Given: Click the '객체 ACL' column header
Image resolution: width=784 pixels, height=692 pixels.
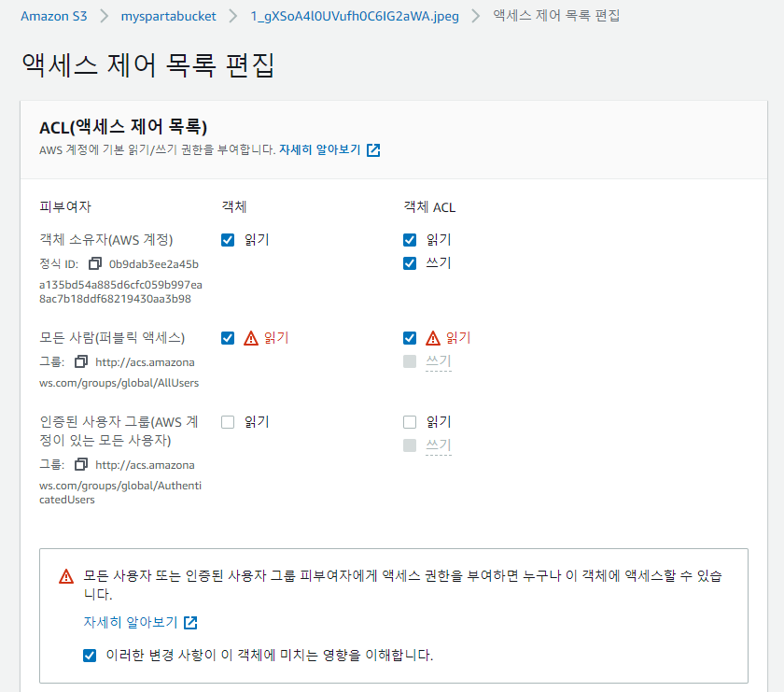Looking at the screenshot, I should pyautogui.click(x=429, y=207).
